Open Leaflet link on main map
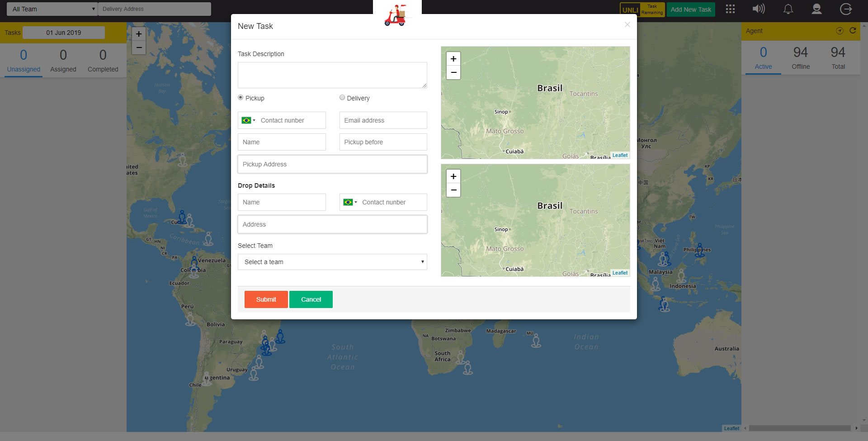The width and height of the screenshot is (868, 441). (x=731, y=428)
